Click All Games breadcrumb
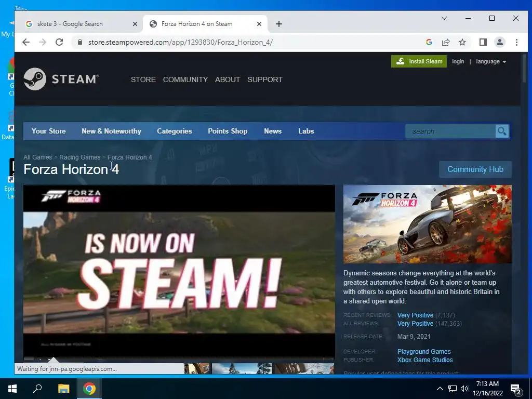Screen dimensions: 532x399 coord(37,157)
